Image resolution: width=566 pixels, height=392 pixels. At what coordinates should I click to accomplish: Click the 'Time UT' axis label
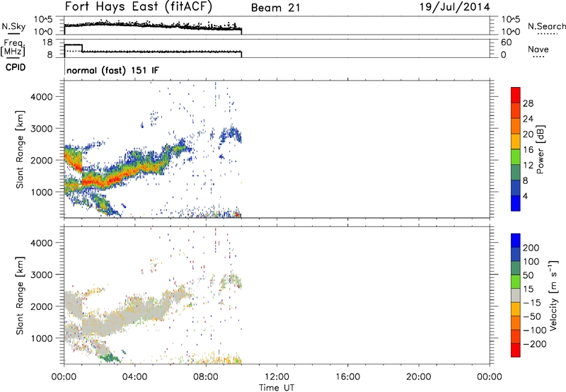tap(277, 388)
